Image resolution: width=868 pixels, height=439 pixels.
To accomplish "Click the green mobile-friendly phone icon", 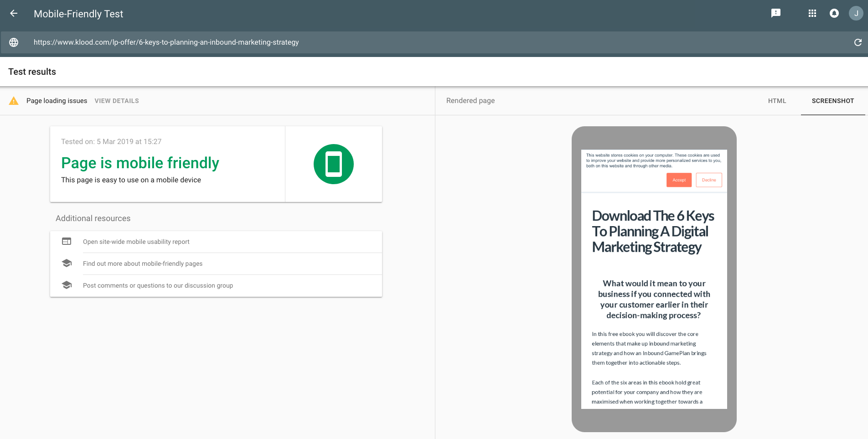I will [333, 164].
